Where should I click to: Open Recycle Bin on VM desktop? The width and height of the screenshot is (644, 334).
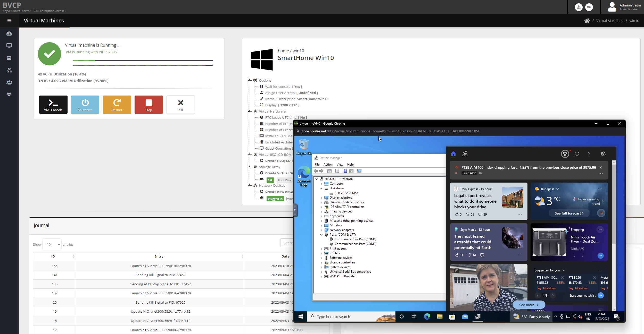(x=304, y=147)
